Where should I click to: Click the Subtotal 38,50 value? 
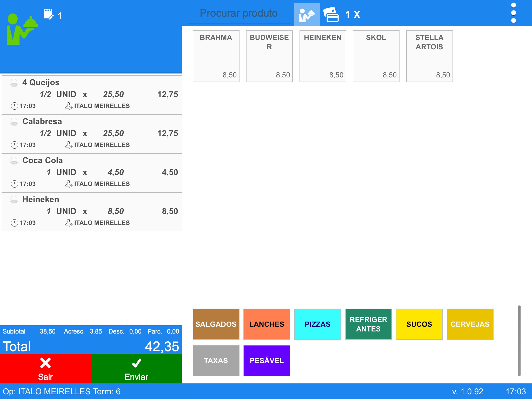coord(48,331)
